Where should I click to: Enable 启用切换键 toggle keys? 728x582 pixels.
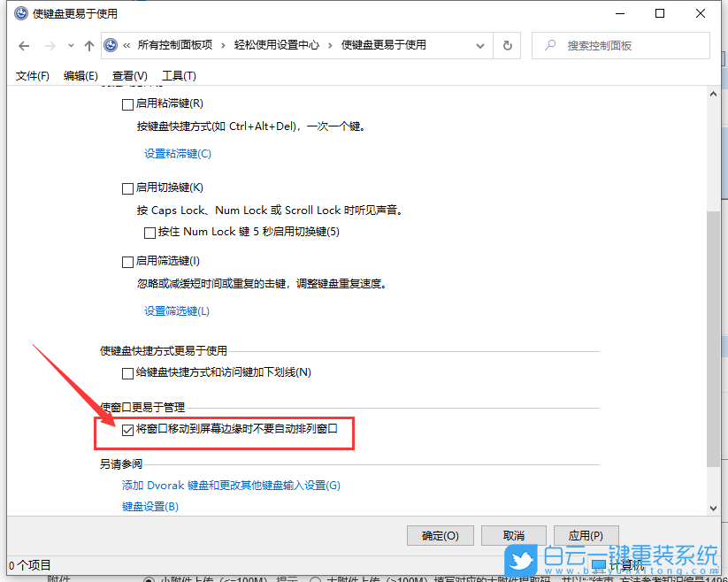pyautogui.click(x=126, y=187)
